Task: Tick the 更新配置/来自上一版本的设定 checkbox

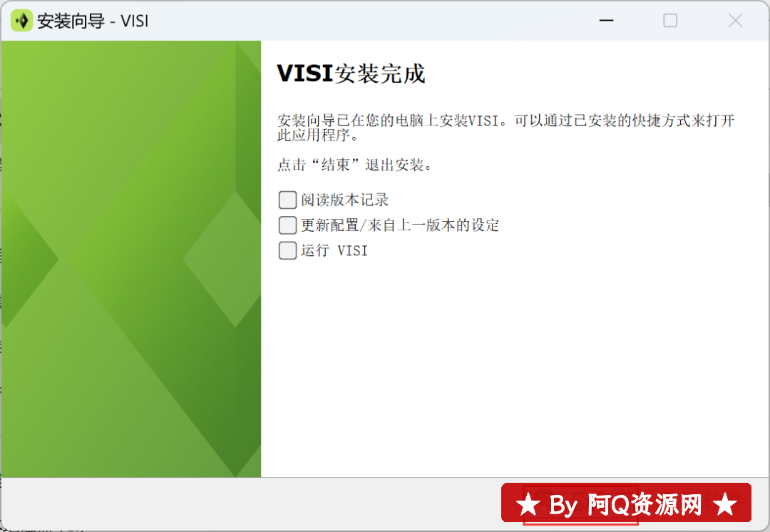Action: tap(288, 225)
